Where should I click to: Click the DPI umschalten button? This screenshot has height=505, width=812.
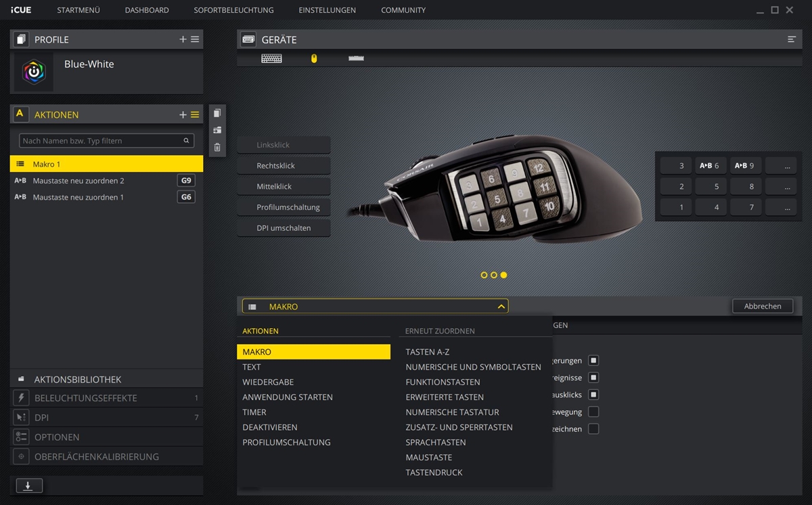(x=284, y=228)
